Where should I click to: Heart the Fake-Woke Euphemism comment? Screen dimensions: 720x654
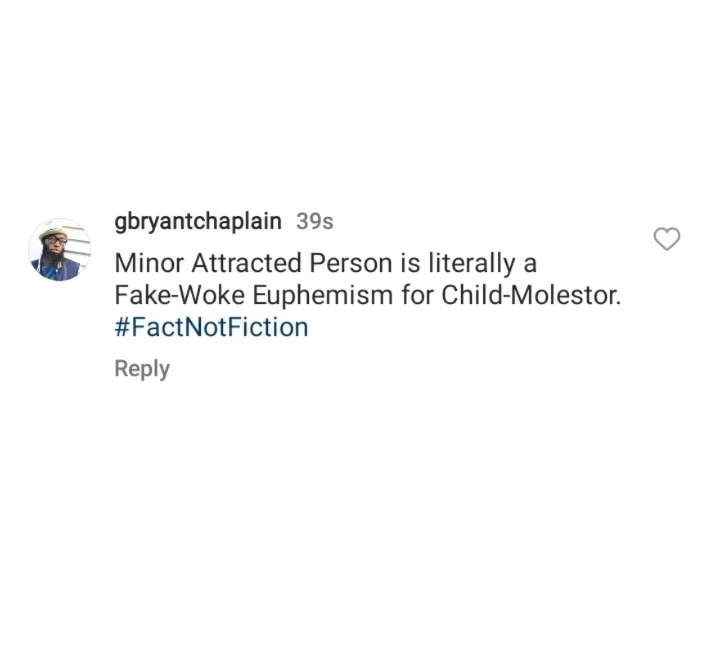coord(666,239)
